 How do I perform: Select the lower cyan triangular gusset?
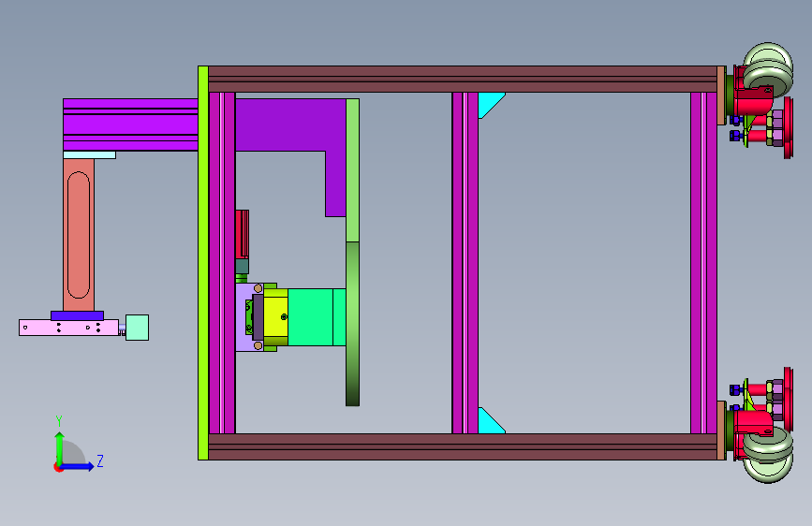click(x=488, y=423)
